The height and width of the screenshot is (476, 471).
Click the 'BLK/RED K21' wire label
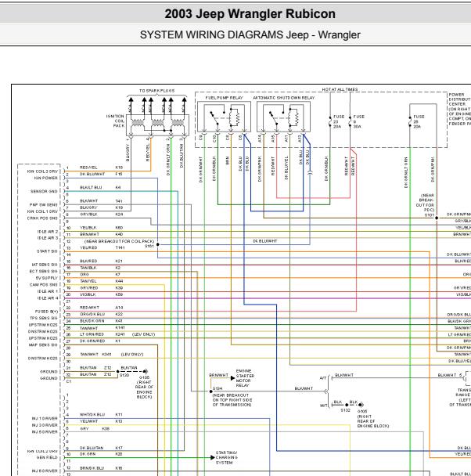click(101, 261)
